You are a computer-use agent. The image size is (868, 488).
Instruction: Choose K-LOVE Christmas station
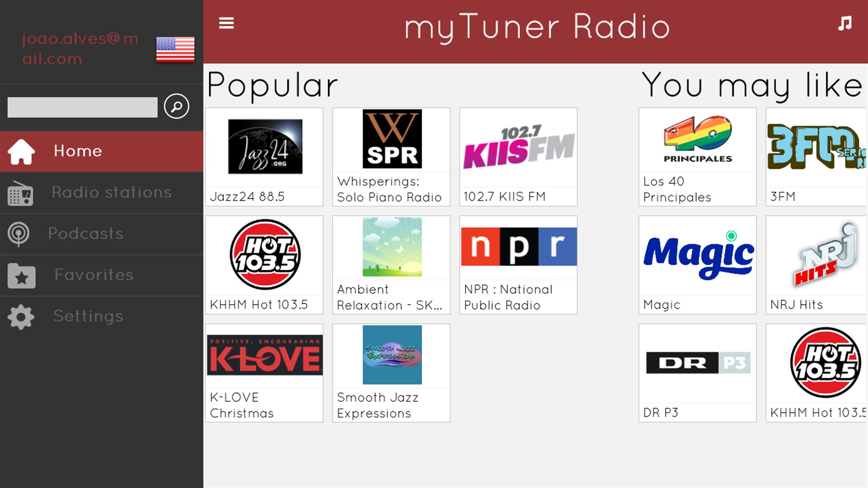pos(264,373)
